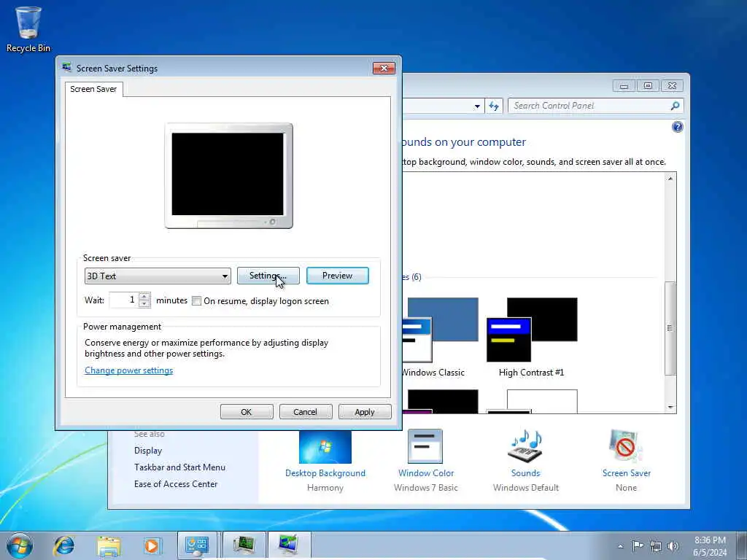
Task: Open the Start menu orb
Action: 20,545
